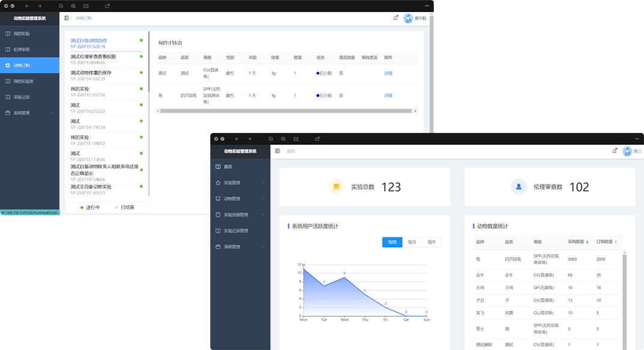This screenshot has width=644, height=350.
Task: Click the blue 伦理审查数 card icon
Action: click(x=518, y=187)
